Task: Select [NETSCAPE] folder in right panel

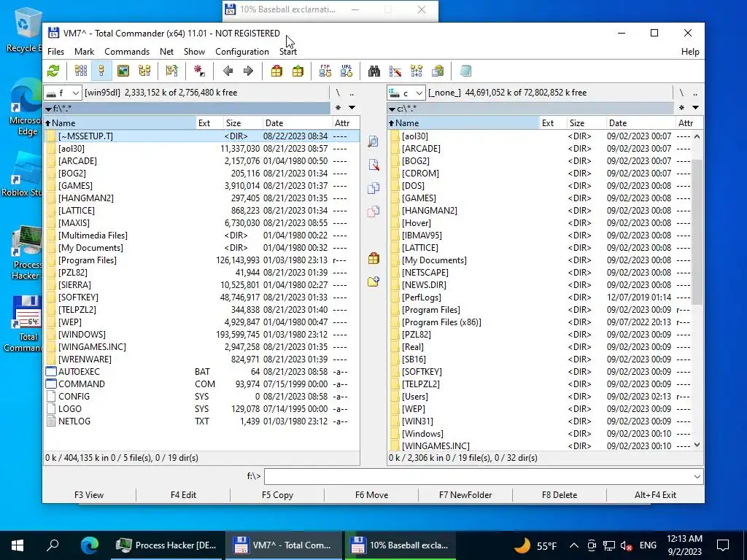Action: tap(540, 273)
